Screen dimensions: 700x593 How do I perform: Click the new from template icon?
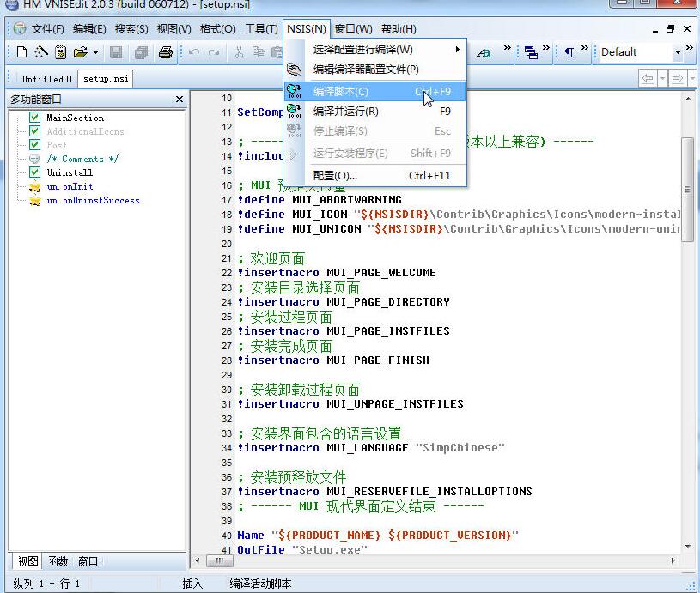coord(61,52)
